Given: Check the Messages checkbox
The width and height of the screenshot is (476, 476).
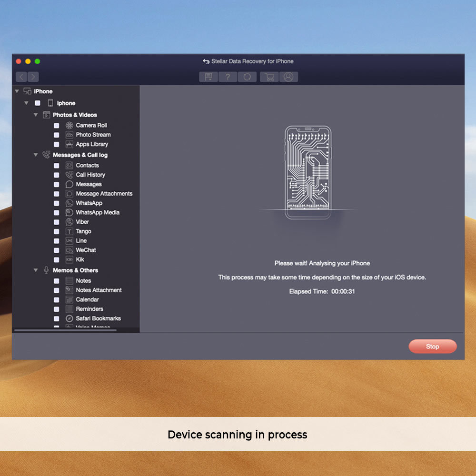Looking at the screenshot, I should coord(57,184).
